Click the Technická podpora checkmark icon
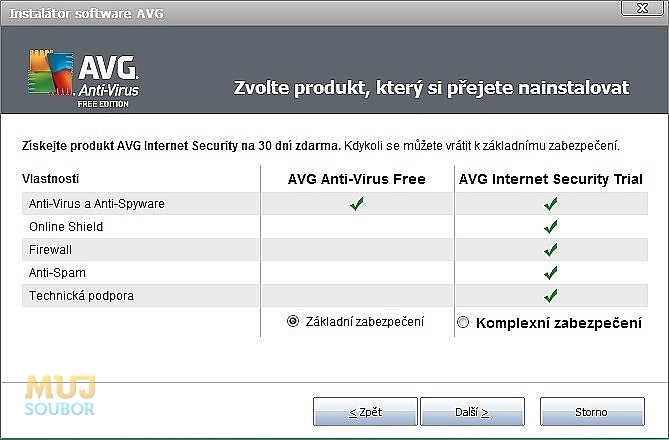The width and height of the screenshot is (669, 440). (551, 295)
